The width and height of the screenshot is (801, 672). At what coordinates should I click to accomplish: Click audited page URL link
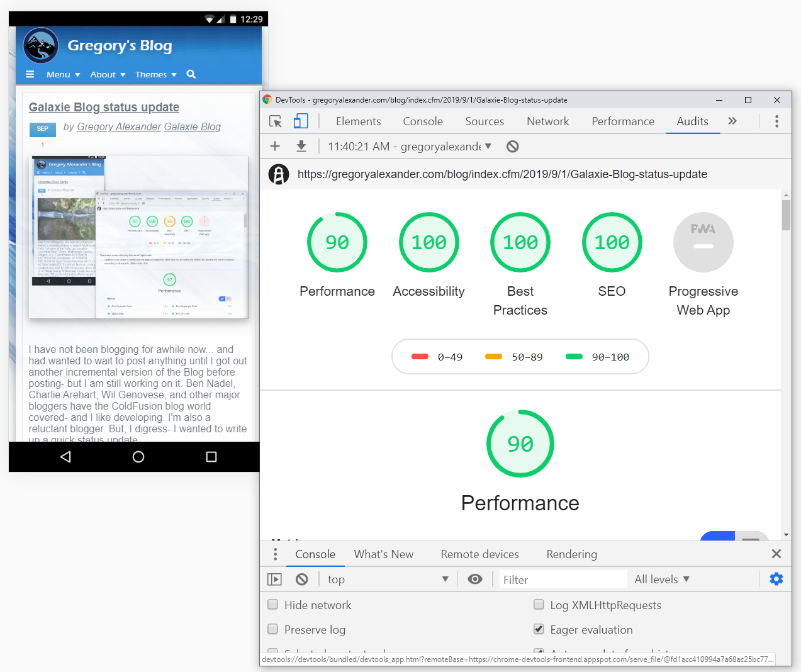point(502,174)
